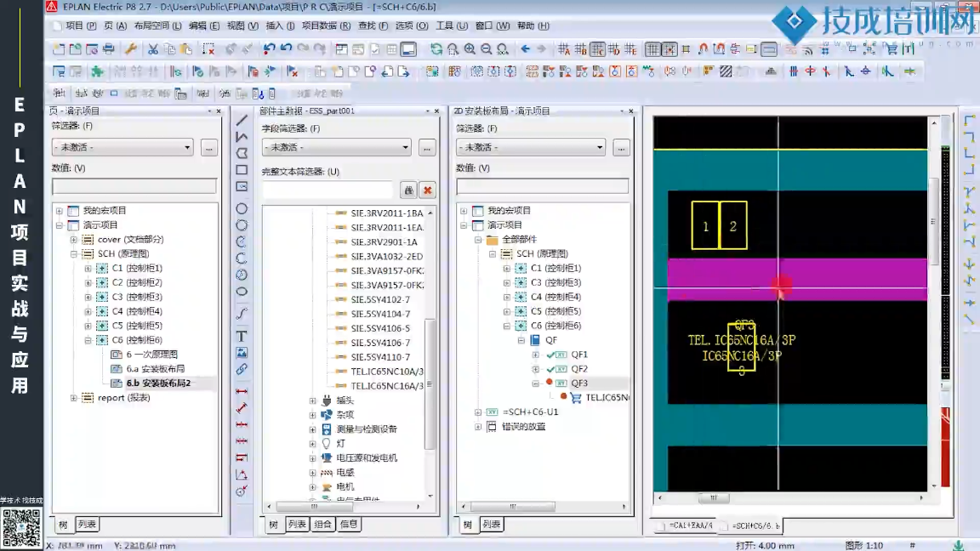The width and height of the screenshot is (980, 551).
Task: Switch to grid size A
Action: 564,48
